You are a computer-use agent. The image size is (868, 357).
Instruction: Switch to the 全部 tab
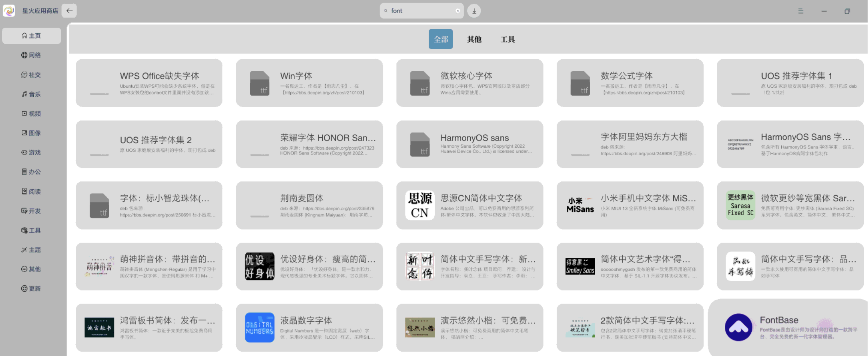(441, 39)
